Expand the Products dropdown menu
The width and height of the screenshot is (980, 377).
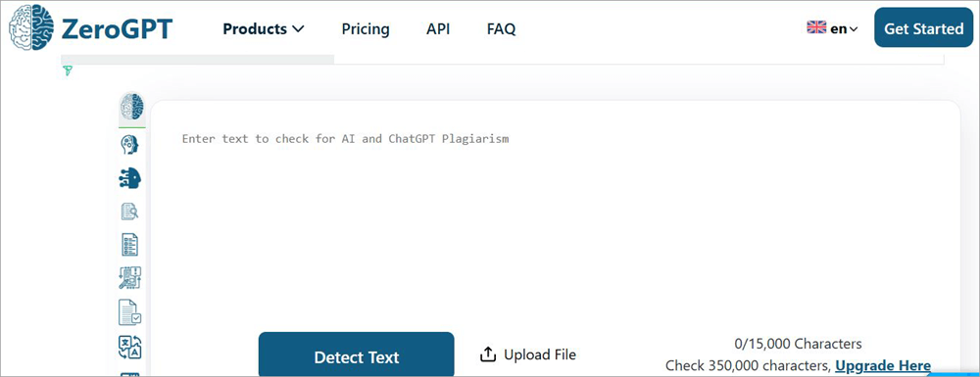[x=263, y=28]
